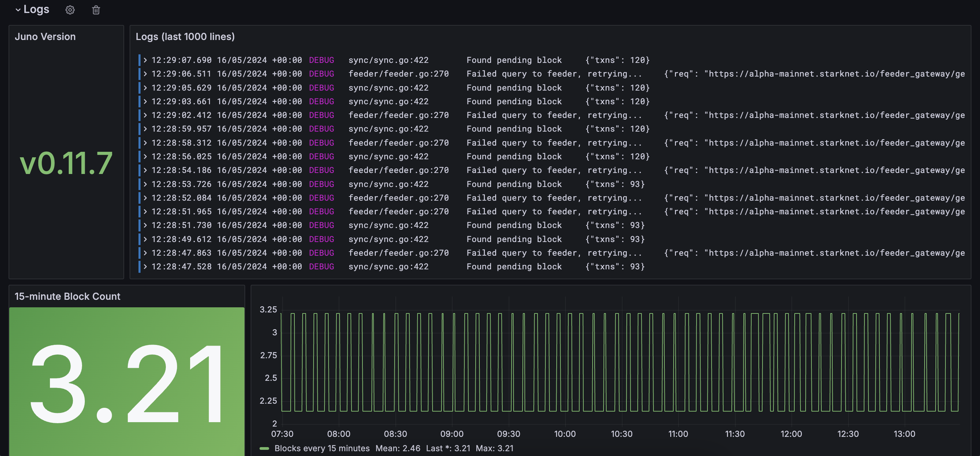Click the Logs row title
This screenshot has height=456, width=980.
pos(37,9)
